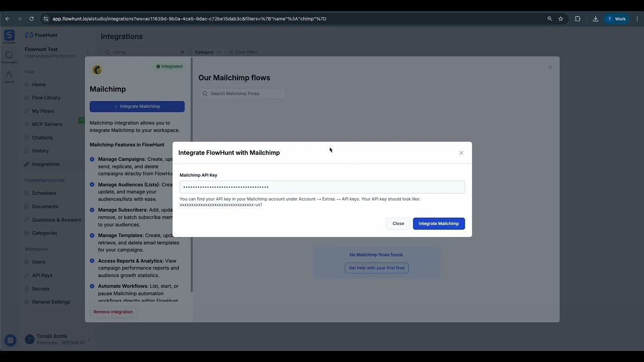Open Chatbots in sidebar
Image resolution: width=644 pixels, height=362 pixels.
(x=42, y=138)
